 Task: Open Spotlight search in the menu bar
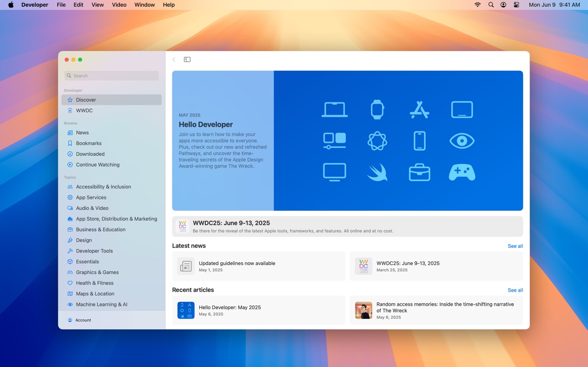[491, 5]
